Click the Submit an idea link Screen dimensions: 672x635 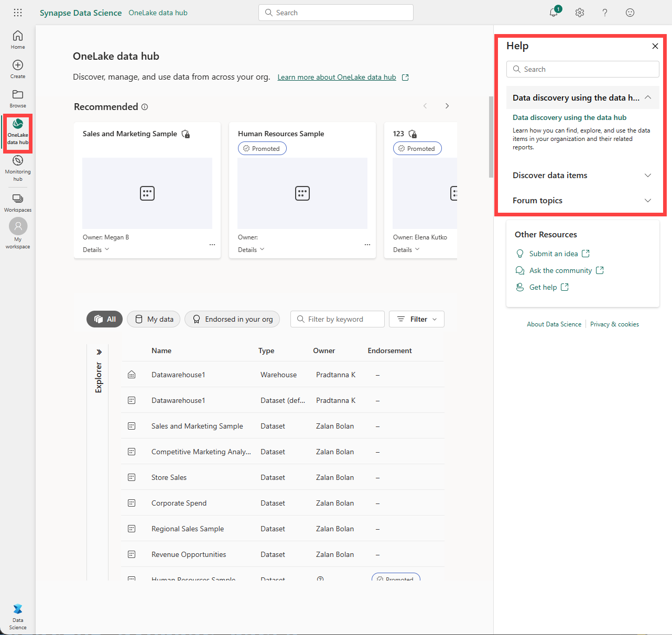pyautogui.click(x=554, y=253)
